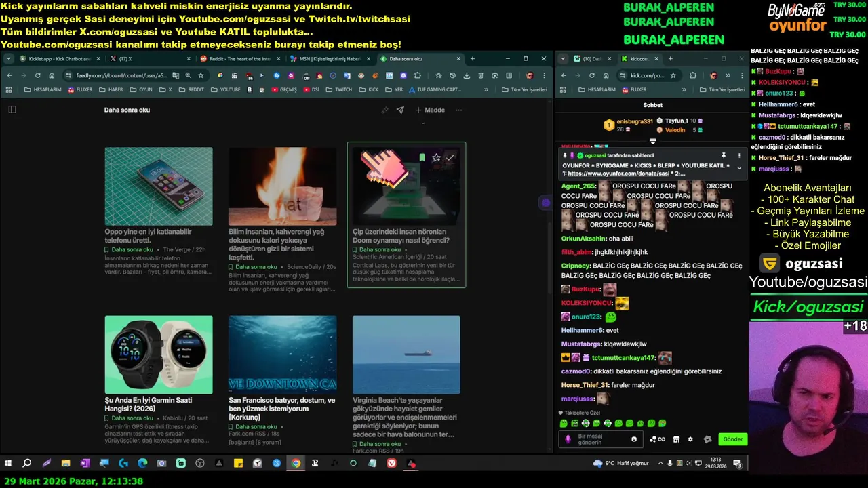Open tab search dropdown in left browser

pos(9,59)
